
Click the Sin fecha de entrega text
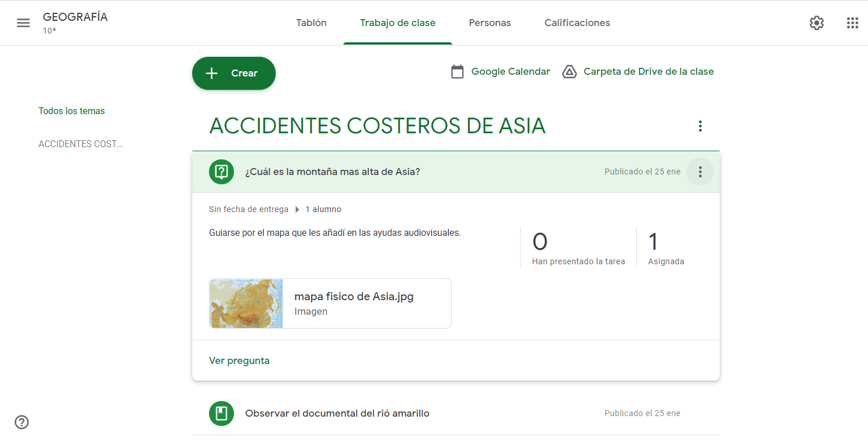248,209
